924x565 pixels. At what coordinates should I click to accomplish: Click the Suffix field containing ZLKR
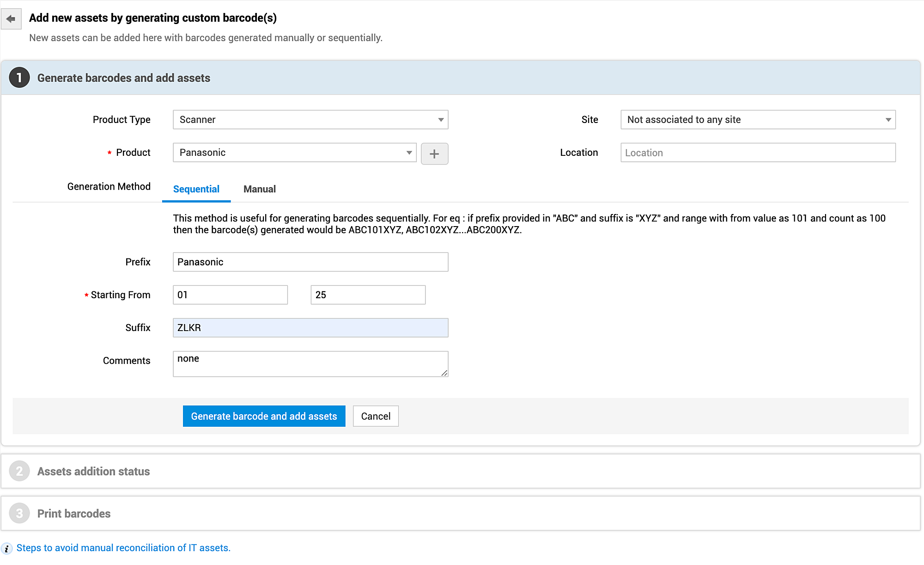point(310,328)
